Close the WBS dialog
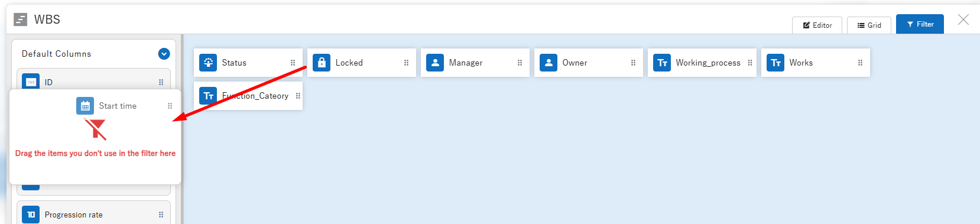Image resolution: width=980 pixels, height=224 pixels. pyautogui.click(x=963, y=20)
